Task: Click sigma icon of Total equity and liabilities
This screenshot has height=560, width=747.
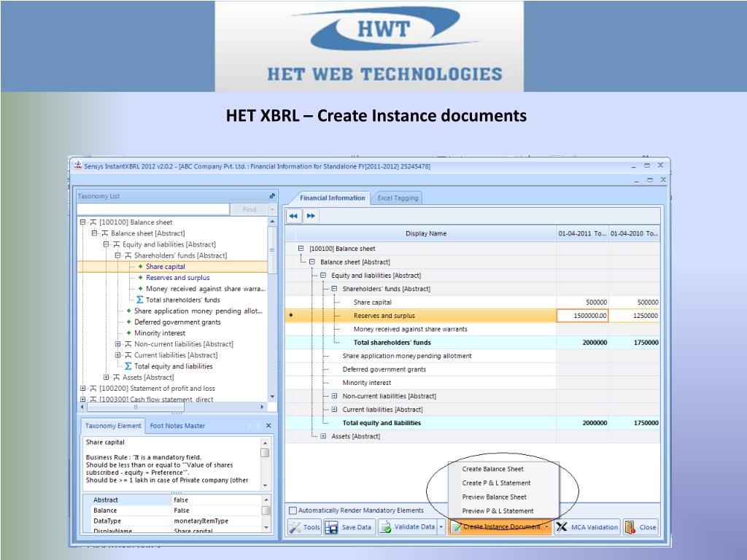Action: coord(128,366)
